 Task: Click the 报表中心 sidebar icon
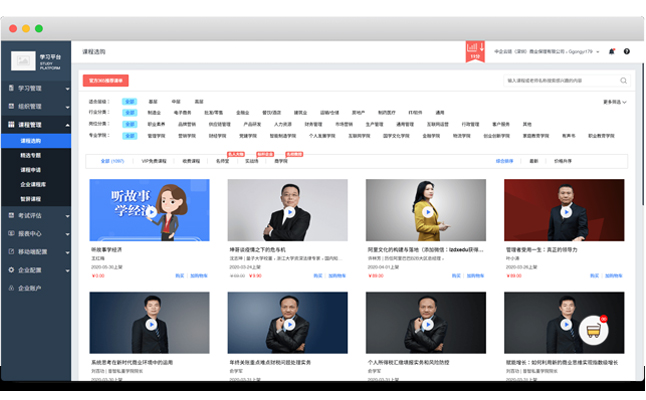(11, 233)
